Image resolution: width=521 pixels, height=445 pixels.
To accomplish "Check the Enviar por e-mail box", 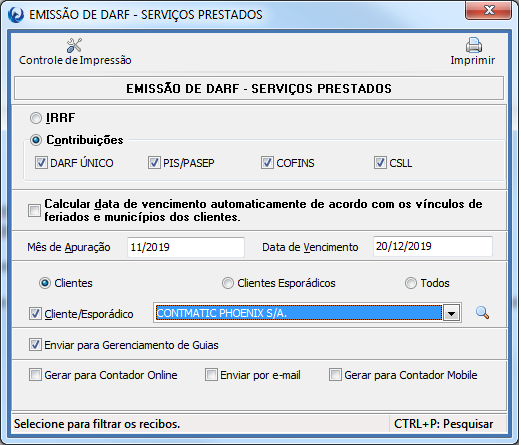I will [211, 375].
